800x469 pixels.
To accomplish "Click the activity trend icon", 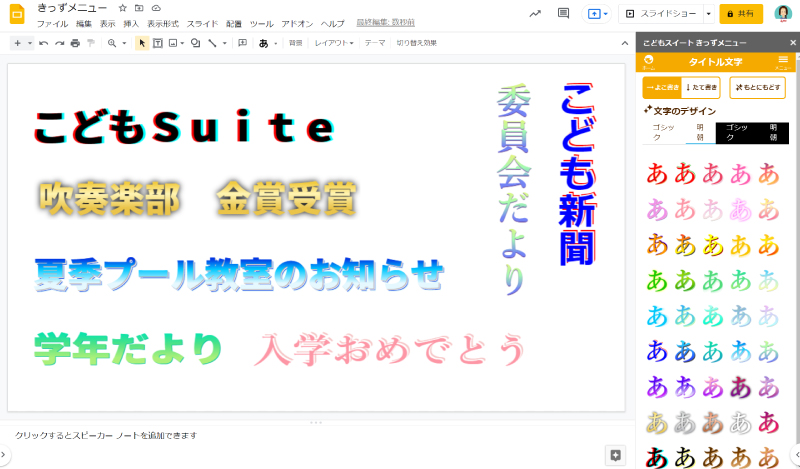I will point(536,14).
